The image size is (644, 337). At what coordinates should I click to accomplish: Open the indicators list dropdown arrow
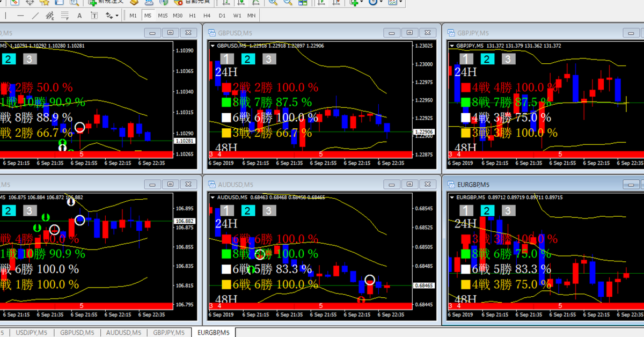click(362, 2)
